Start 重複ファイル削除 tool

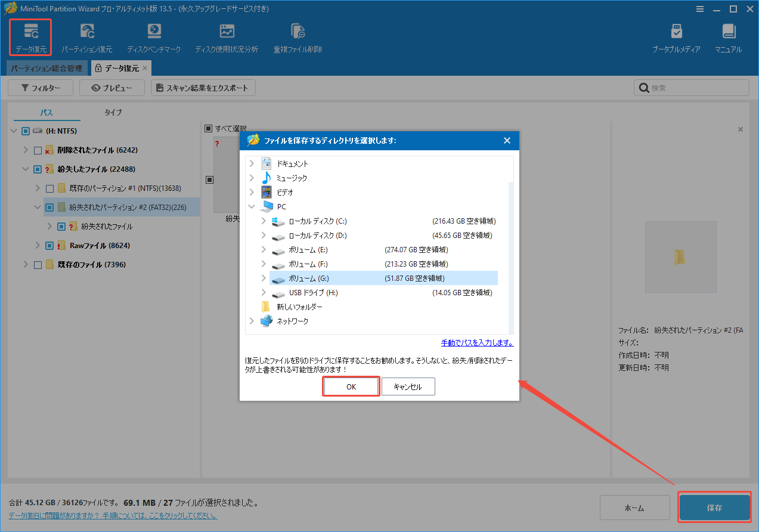(x=297, y=36)
